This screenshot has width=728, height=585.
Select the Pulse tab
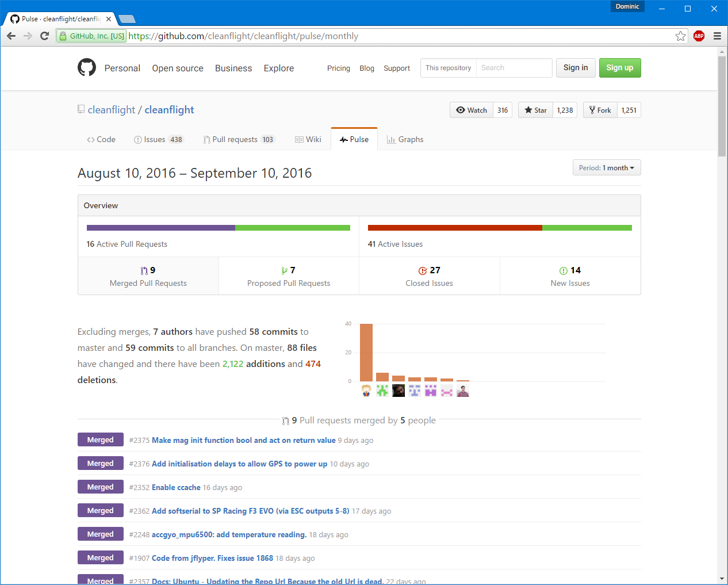354,139
